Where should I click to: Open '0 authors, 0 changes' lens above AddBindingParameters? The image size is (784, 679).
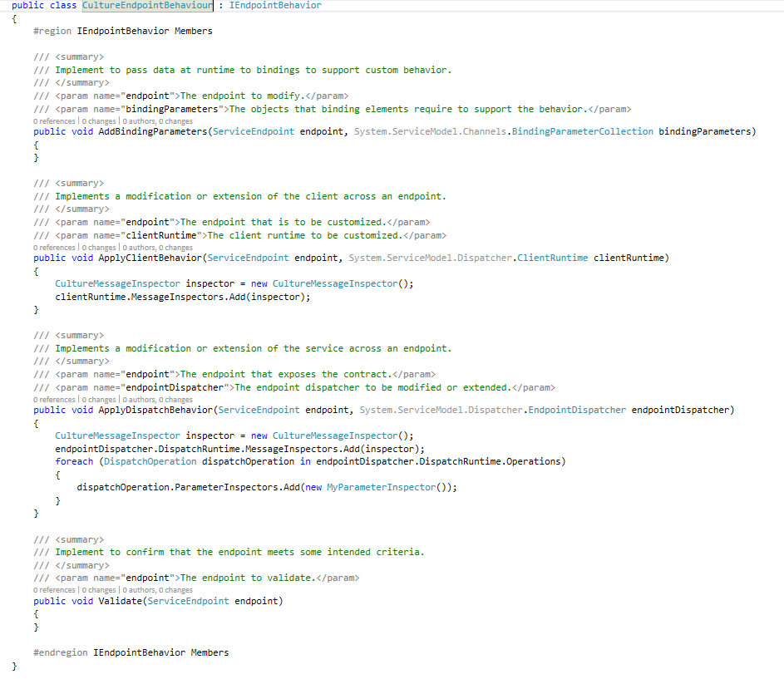(157, 121)
